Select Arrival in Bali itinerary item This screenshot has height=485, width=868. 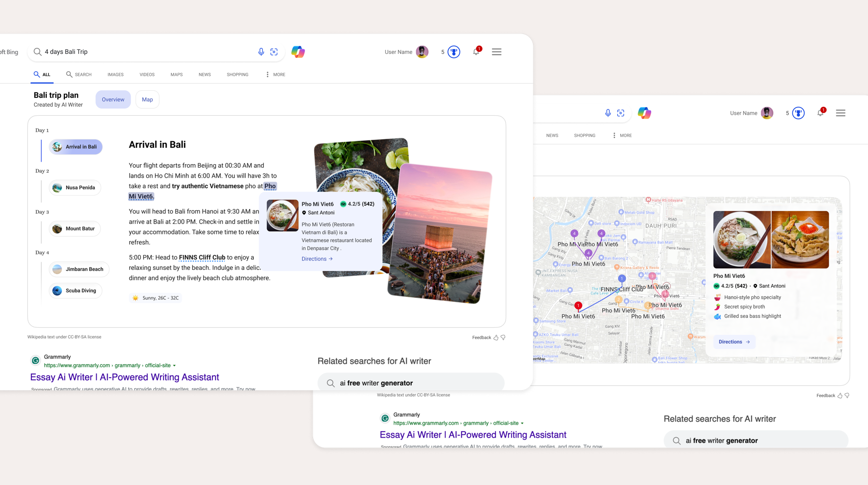[76, 147]
